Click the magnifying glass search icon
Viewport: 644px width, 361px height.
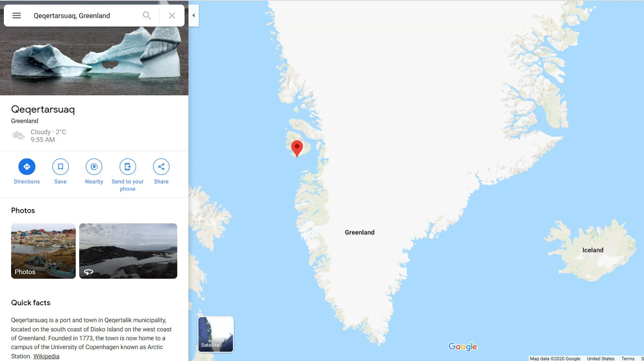[147, 15]
